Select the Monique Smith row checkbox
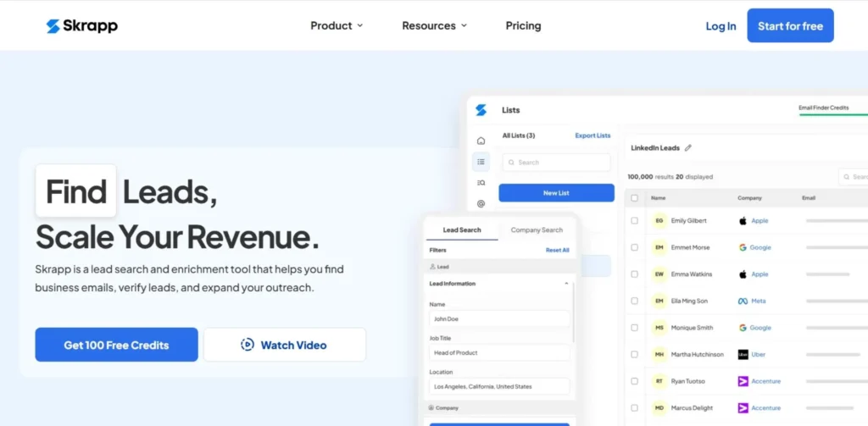Image resolution: width=868 pixels, height=426 pixels. pyautogui.click(x=634, y=328)
